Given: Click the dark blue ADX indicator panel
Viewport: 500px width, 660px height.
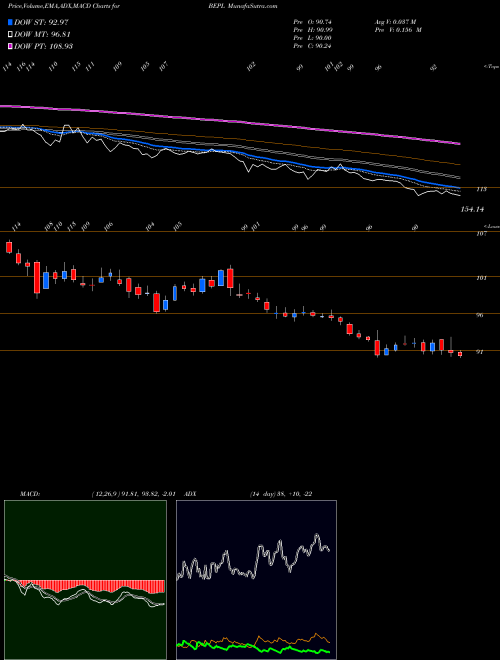Looking at the screenshot, I should pos(256,580).
